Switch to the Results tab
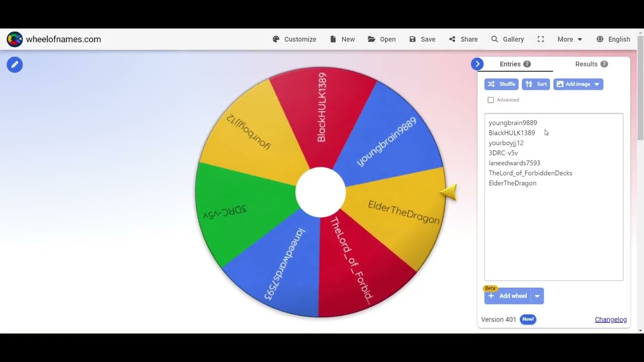The image size is (644, 362). click(x=592, y=64)
